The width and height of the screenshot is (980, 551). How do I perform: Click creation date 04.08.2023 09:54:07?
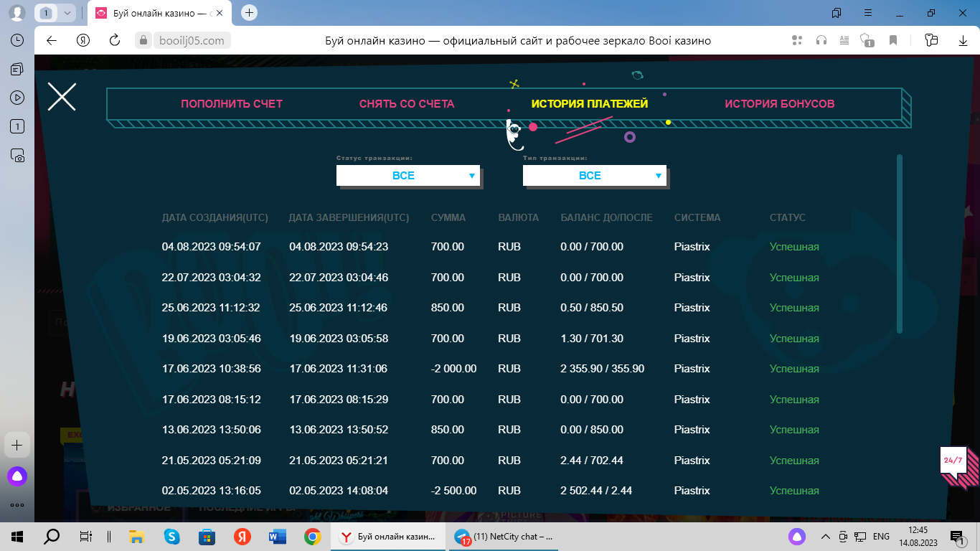212,247
